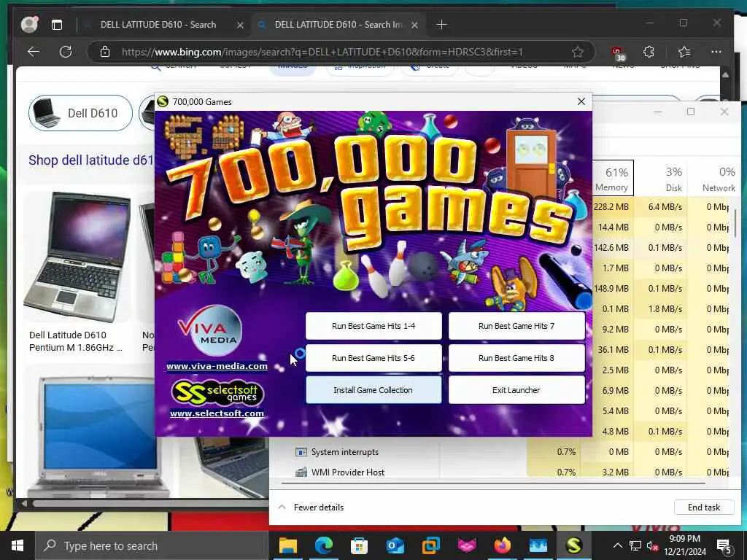Click the Viva Media logo
Screen dimensions: 747x560
pos(210,331)
